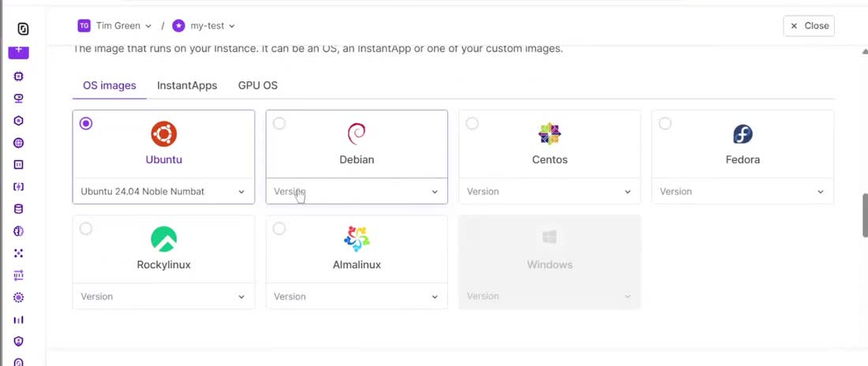The image size is (868, 366).
Task: Select the Almalinux radio button
Action: click(x=279, y=229)
